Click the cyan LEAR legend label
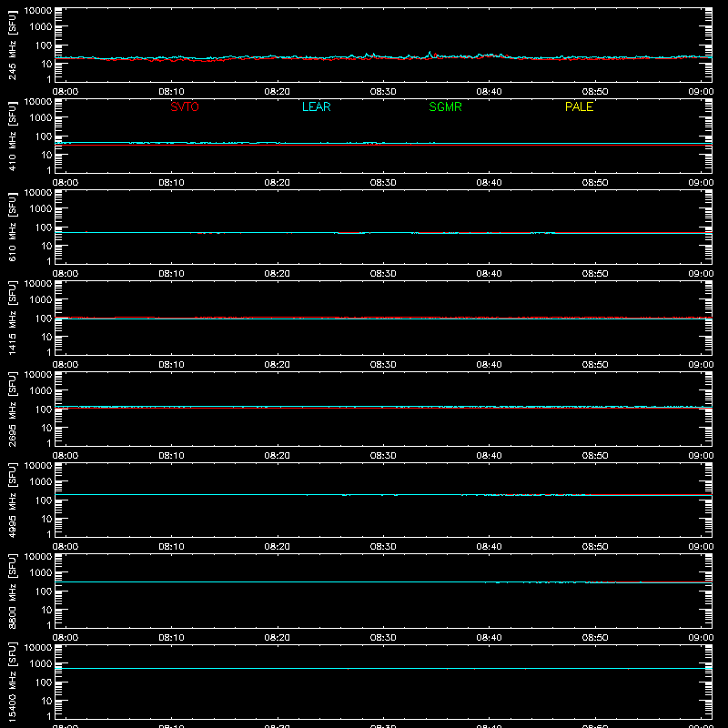Image resolution: width=728 pixels, height=728 pixels. click(316, 106)
